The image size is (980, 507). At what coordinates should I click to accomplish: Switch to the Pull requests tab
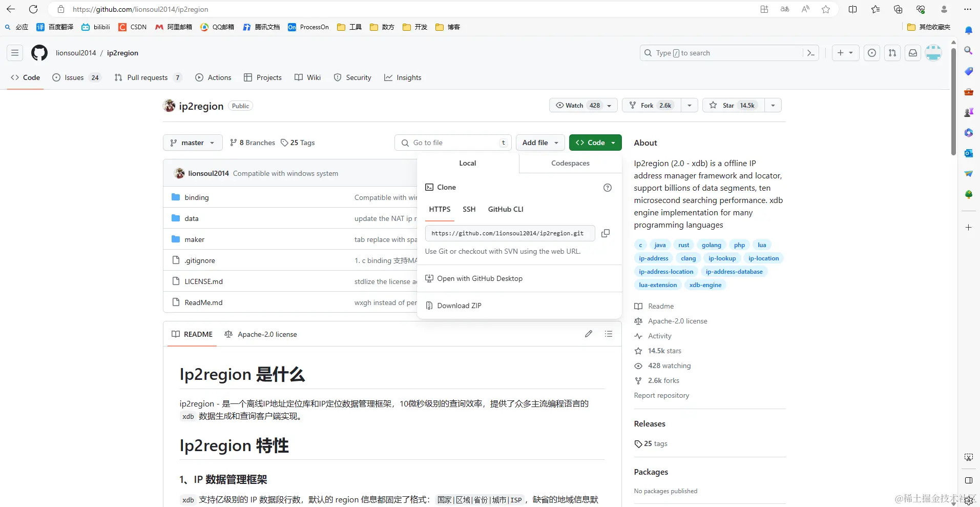(148, 77)
